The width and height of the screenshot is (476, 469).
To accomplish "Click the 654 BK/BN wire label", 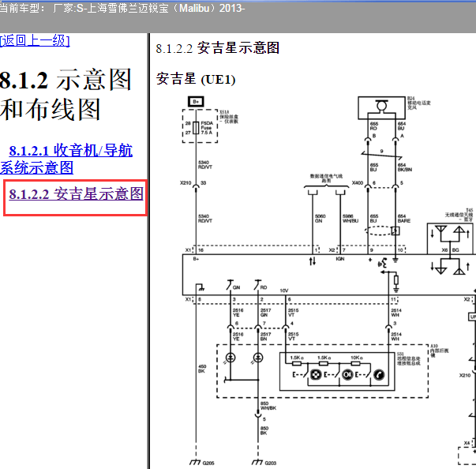I will pyautogui.click(x=405, y=167).
